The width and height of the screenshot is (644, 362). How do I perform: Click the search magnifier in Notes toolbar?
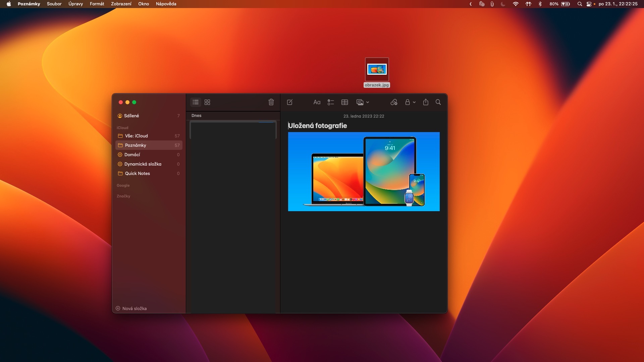[438, 102]
